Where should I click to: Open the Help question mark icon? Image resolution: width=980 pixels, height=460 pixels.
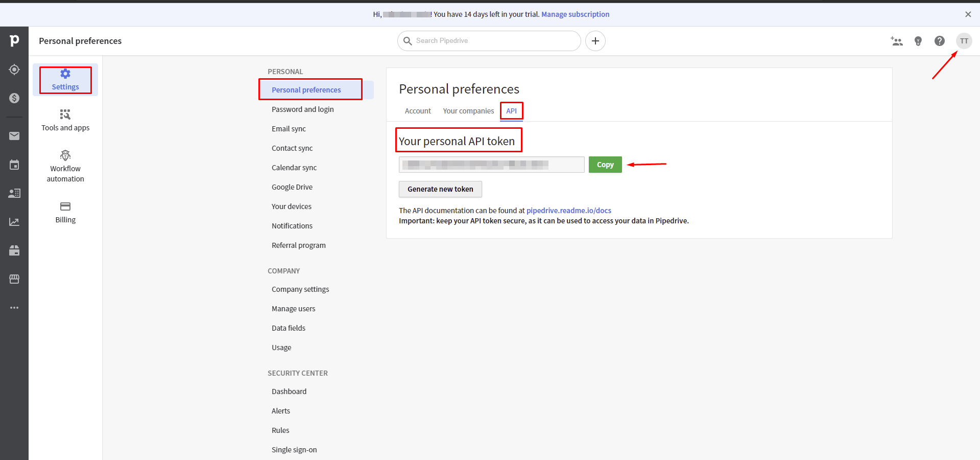(939, 41)
